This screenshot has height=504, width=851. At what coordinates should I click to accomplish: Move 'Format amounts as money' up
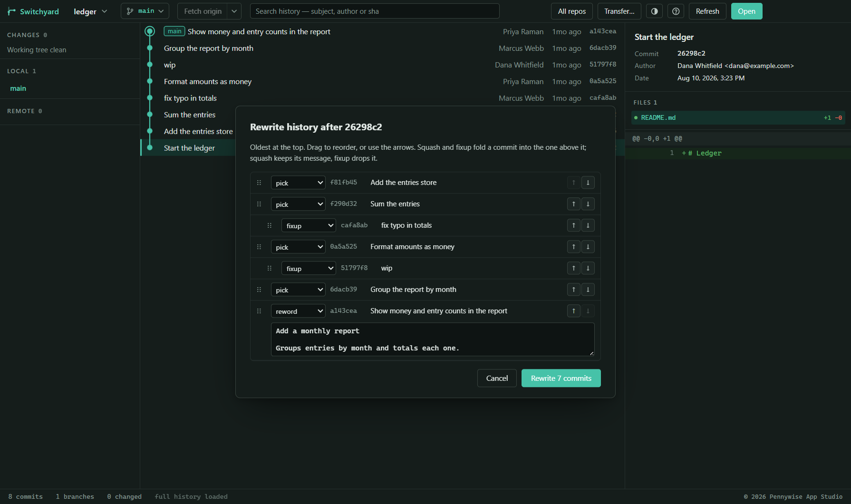click(x=573, y=247)
